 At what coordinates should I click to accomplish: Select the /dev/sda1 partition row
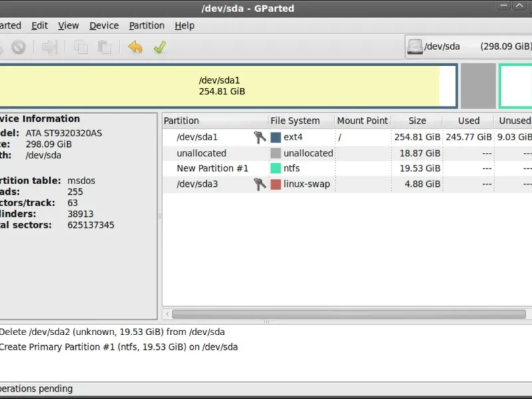point(347,137)
